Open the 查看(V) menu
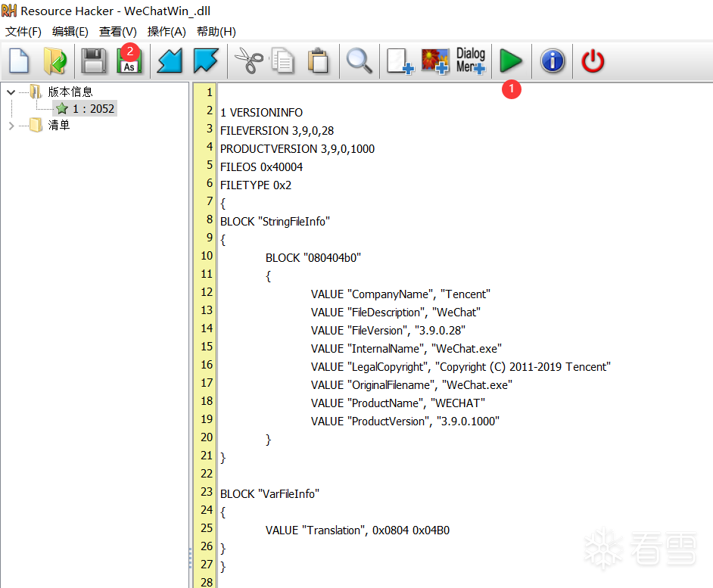 coord(118,31)
